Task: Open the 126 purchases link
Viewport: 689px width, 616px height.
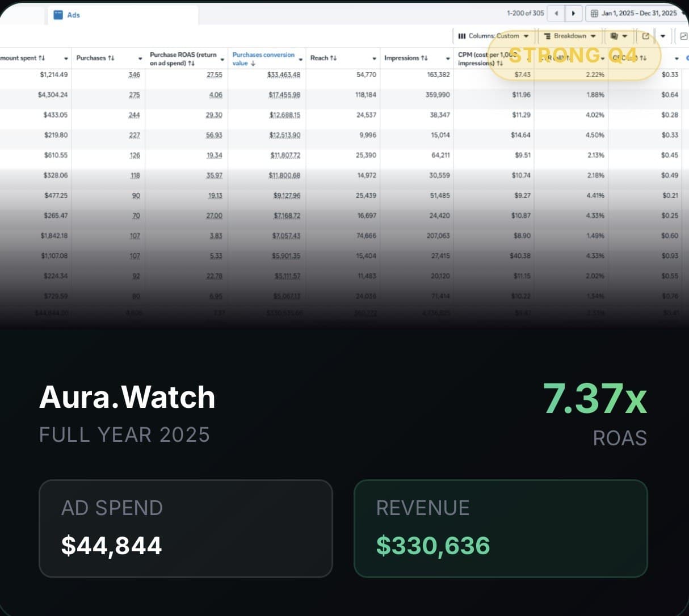Action: click(135, 155)
